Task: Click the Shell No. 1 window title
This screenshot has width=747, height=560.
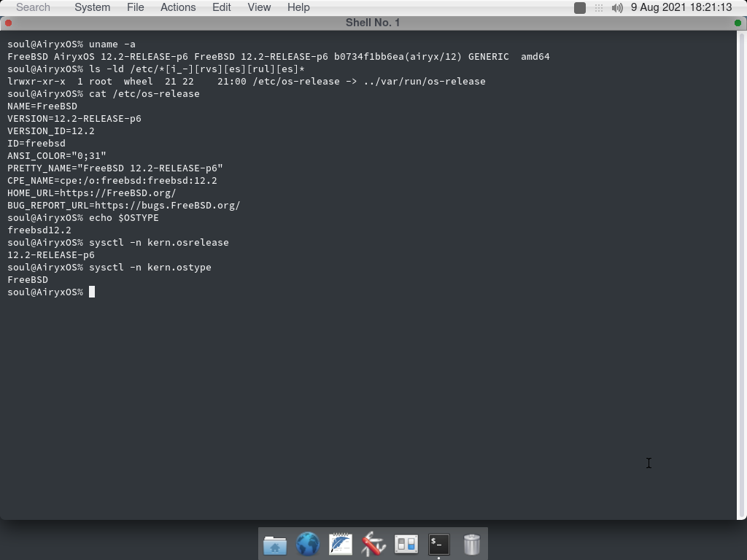Action: [x=373, y=23]
